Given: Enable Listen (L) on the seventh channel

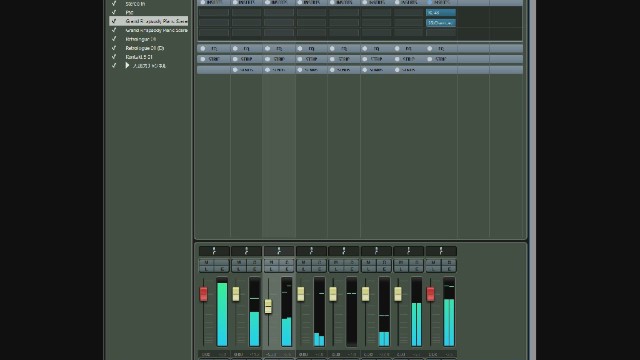Looking at the screenshot, I should (x=401, y=269).
